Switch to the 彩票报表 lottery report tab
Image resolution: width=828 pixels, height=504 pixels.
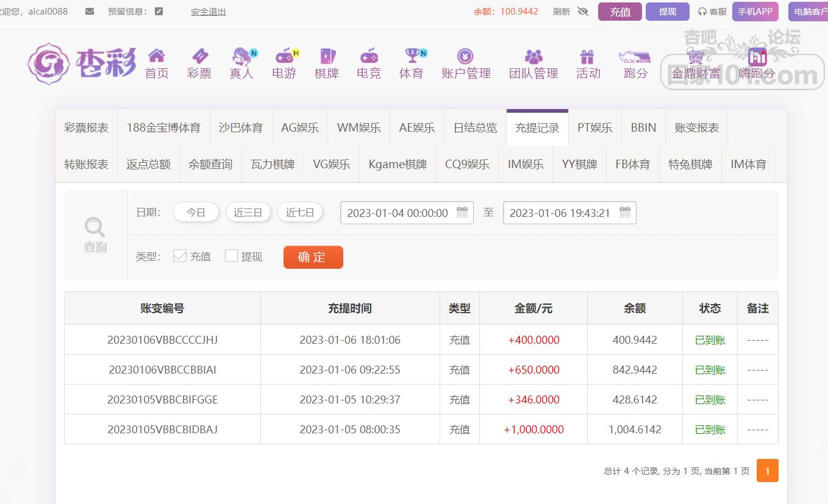(87, 128)
